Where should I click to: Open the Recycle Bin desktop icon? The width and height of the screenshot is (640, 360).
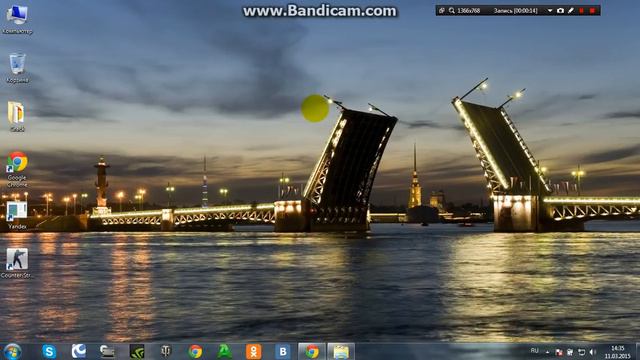[17, 68]
